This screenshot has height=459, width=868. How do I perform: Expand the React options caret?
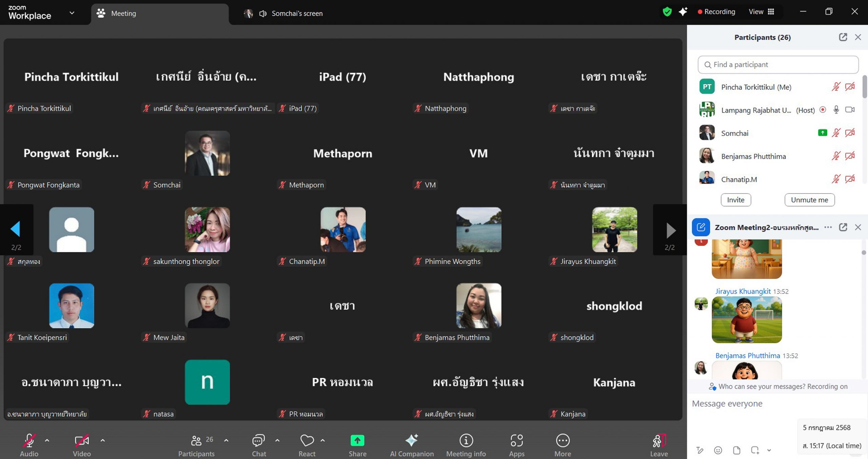[323, 440]
